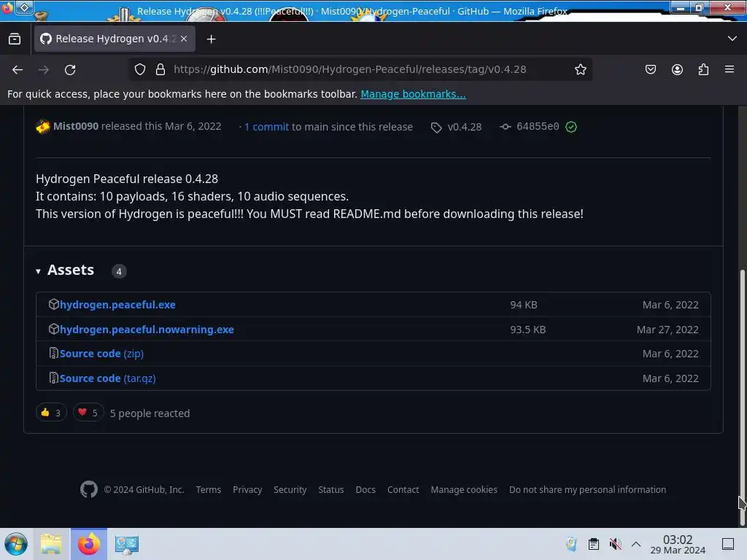Open the settings app in the taskbar

point(127,544)
